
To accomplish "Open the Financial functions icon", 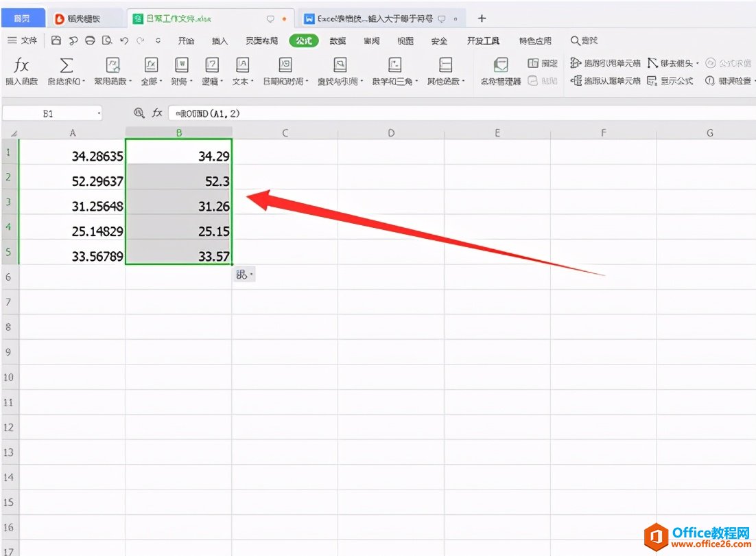I will click(x=181, y=65).
